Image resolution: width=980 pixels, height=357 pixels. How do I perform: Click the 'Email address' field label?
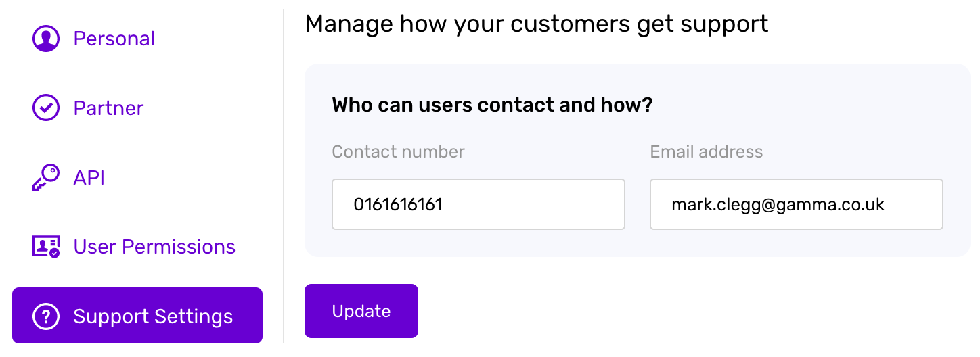706,151
